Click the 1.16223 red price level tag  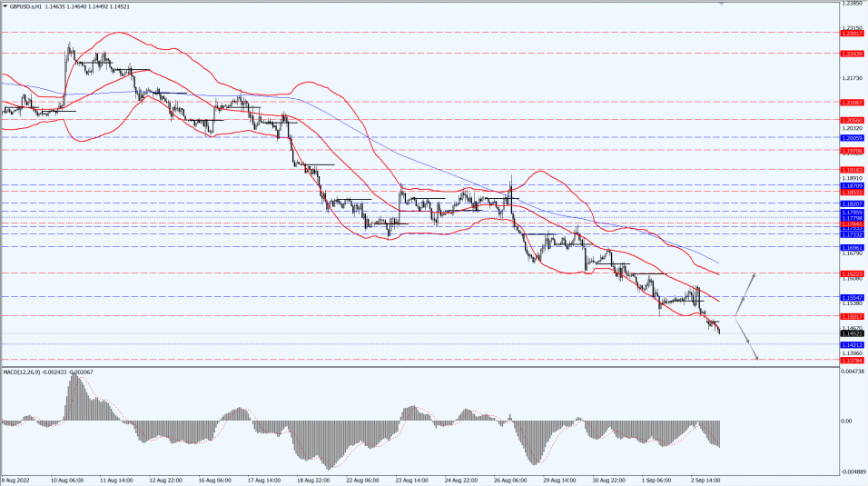click(852, 273)
